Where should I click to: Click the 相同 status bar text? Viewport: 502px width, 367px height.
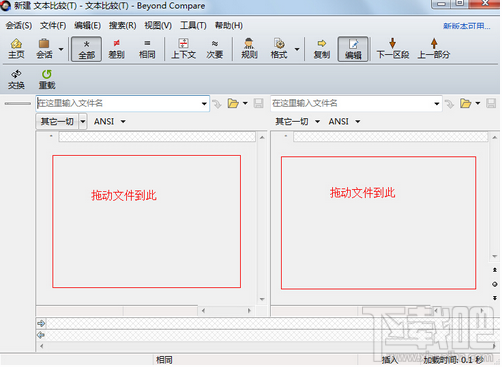pyautogui.click(x=164, y=360)
